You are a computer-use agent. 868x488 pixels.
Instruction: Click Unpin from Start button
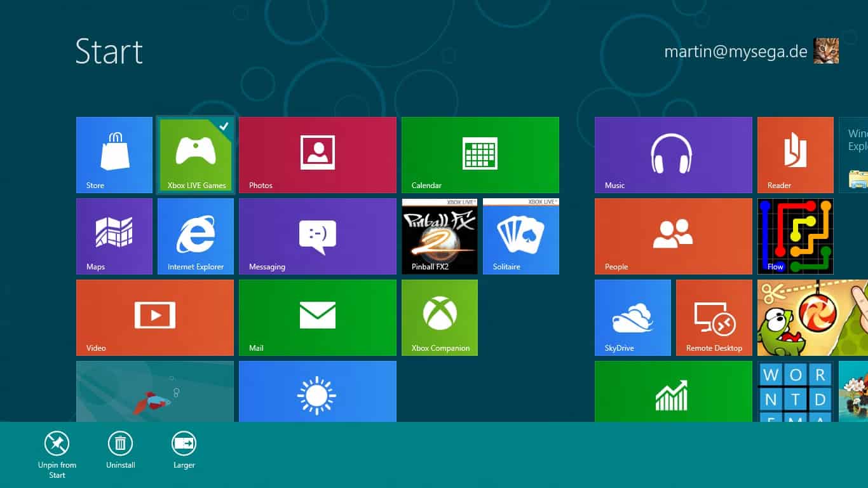pos(57,455)
